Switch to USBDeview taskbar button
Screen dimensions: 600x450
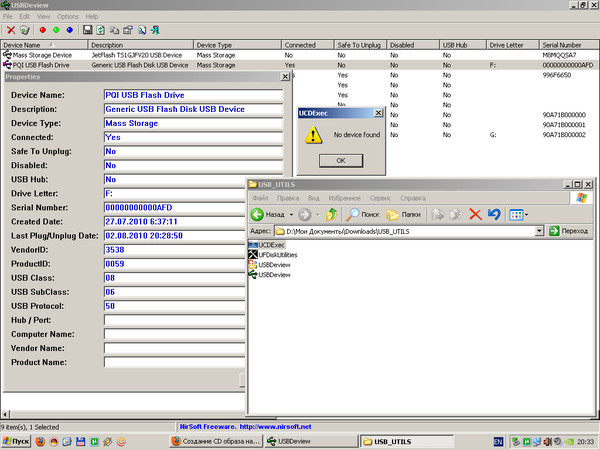click(x=311, y=441)
